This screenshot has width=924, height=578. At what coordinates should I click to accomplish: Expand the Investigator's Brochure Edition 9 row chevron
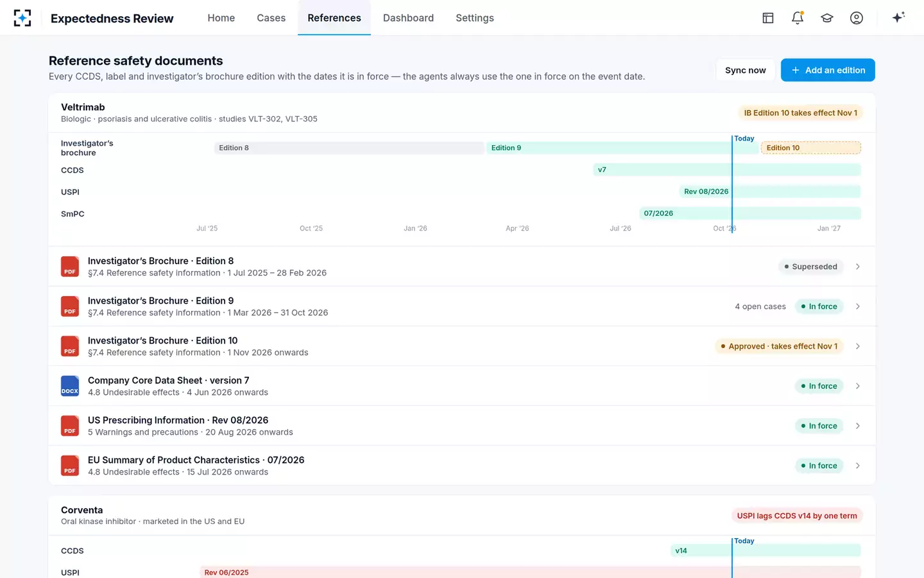click(858, 306)
